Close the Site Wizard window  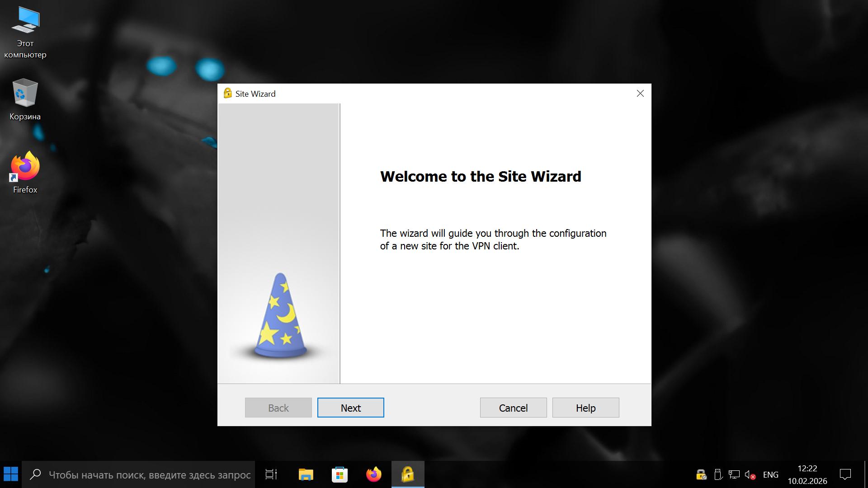(640, 94)
